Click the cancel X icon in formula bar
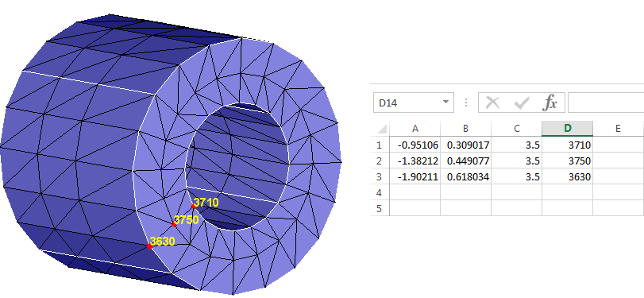The image size is (644, 298). [x=492, y=103]
